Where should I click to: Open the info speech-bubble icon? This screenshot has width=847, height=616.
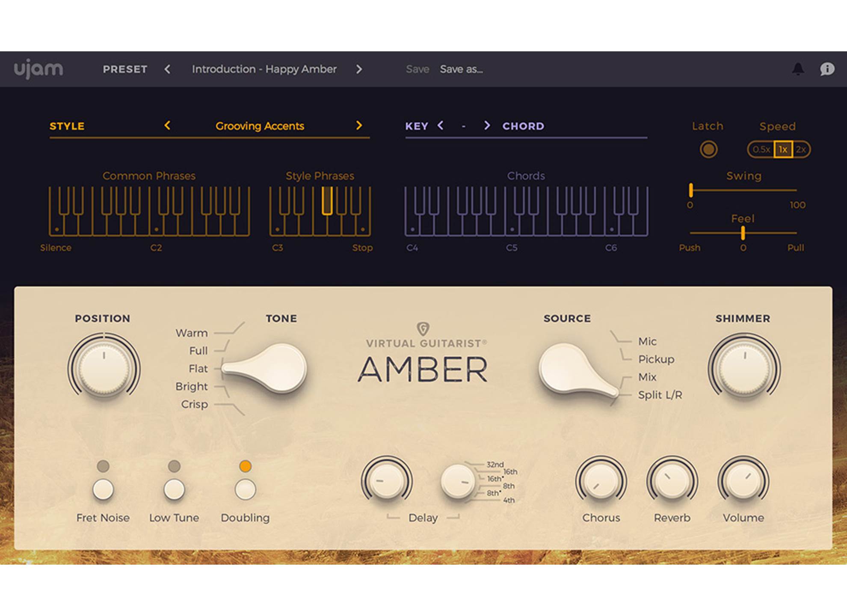coord(827,69)
